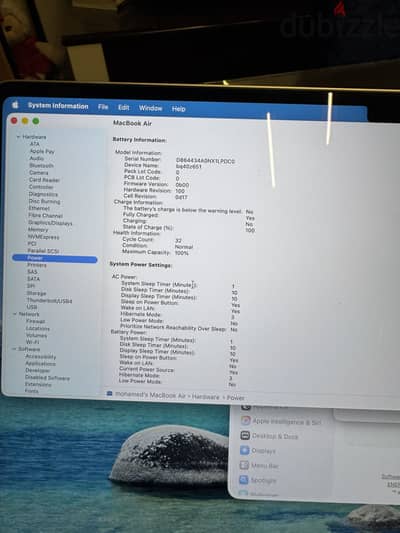Viewport: 400px width, 533px height.
Task: Select PCI in the sidebar
Action: (x=32, y=244)
